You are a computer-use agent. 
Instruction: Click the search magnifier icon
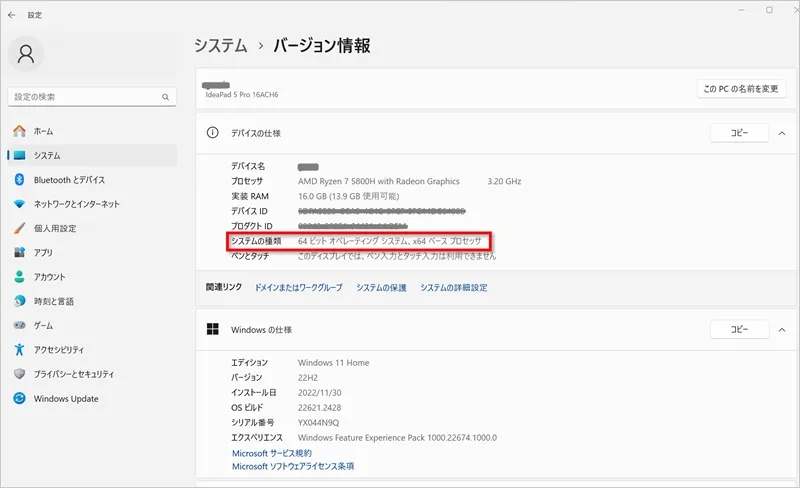coord(165,97)
